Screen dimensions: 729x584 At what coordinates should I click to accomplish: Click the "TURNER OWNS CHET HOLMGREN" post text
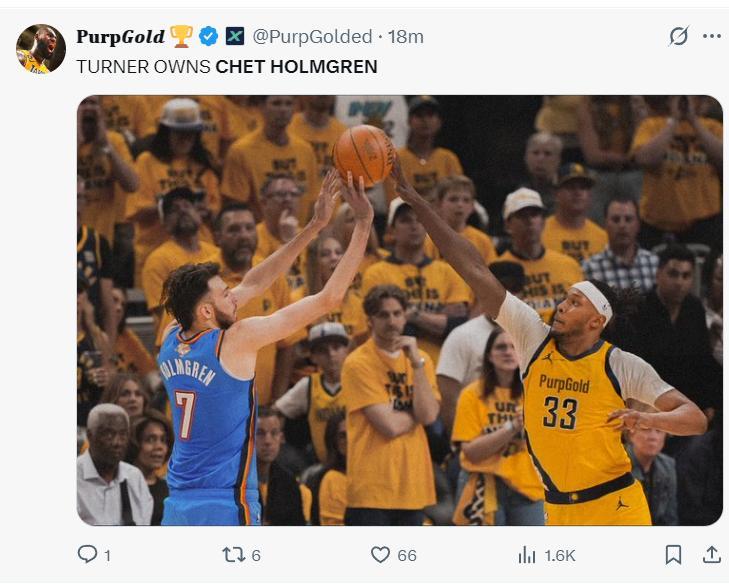click(227, 67)
